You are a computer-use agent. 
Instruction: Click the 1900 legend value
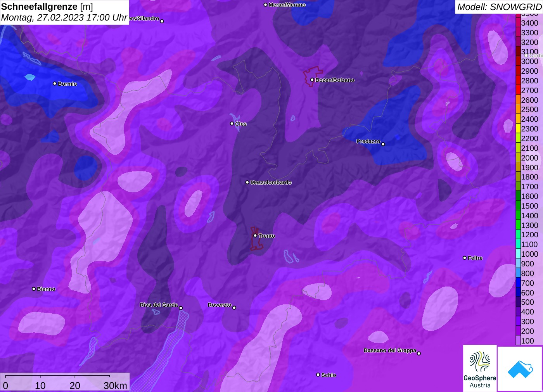530,168
